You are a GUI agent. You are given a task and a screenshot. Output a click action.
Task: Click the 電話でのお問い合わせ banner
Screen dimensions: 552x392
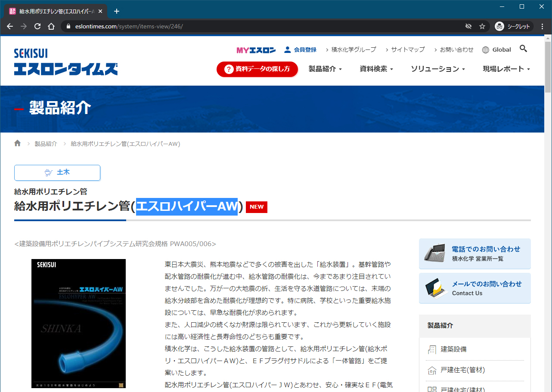coord(475,254)
